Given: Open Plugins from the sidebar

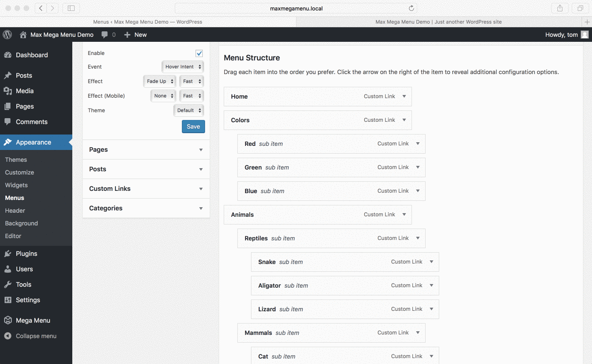Looking at the screenshot, I should (26, 254).
